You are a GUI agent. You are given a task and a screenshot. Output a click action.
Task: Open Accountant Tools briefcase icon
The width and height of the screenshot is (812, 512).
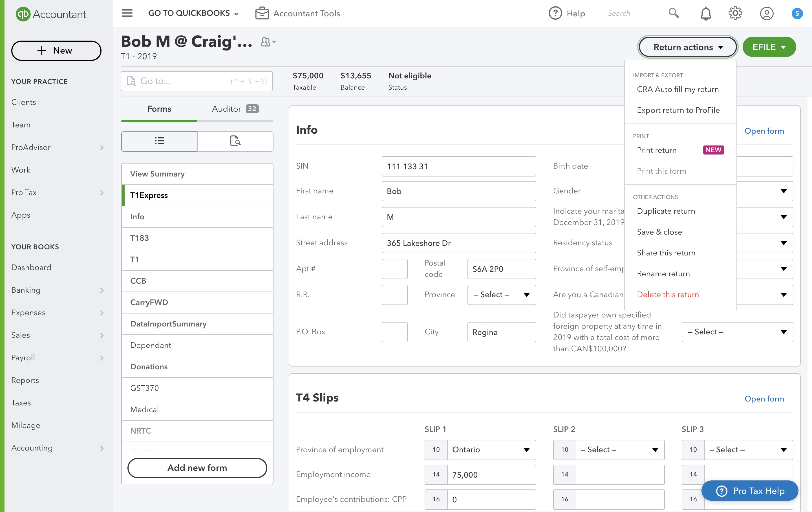262,13
